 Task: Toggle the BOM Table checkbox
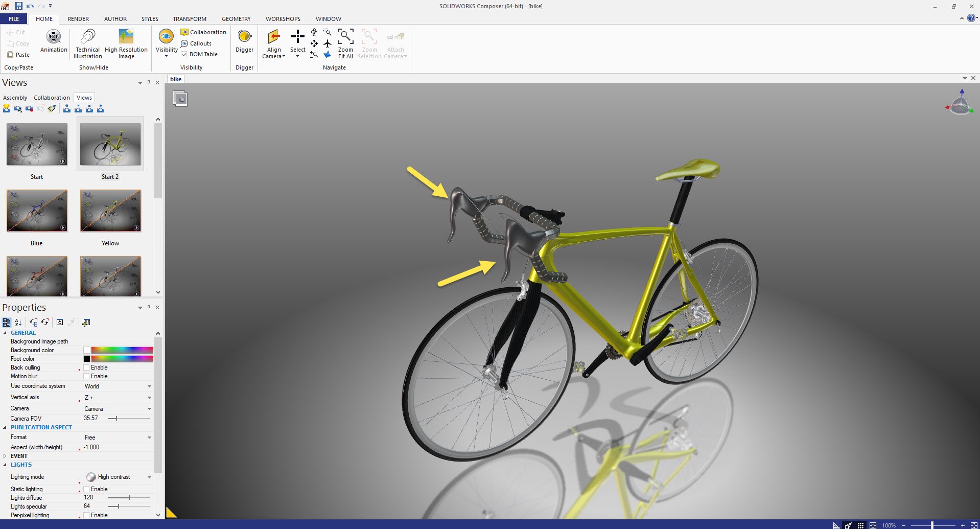(x=184, y=54)
